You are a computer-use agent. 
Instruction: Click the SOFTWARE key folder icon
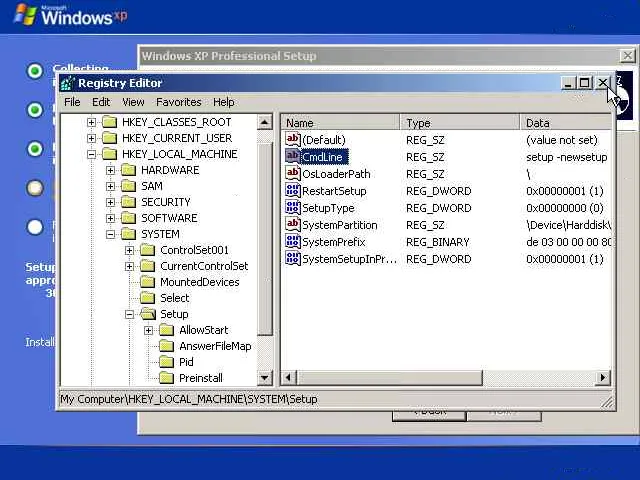pos(129,218)
